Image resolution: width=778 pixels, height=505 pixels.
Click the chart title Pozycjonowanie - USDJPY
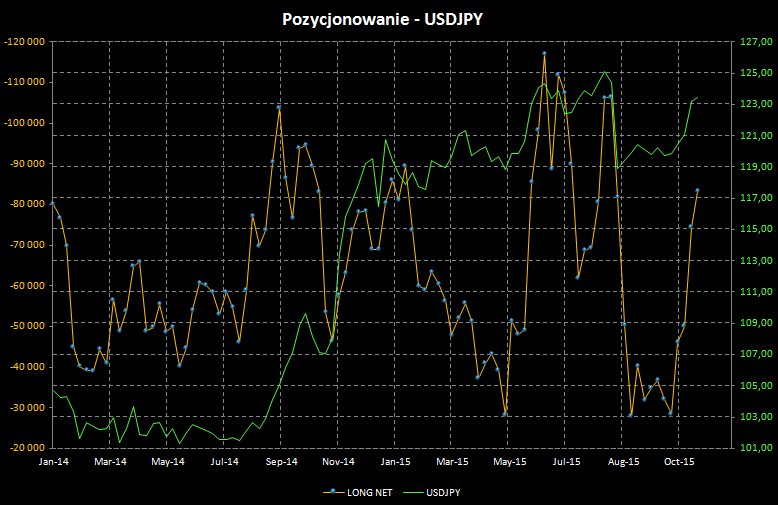pyautogui.click(x=388, y=18)
